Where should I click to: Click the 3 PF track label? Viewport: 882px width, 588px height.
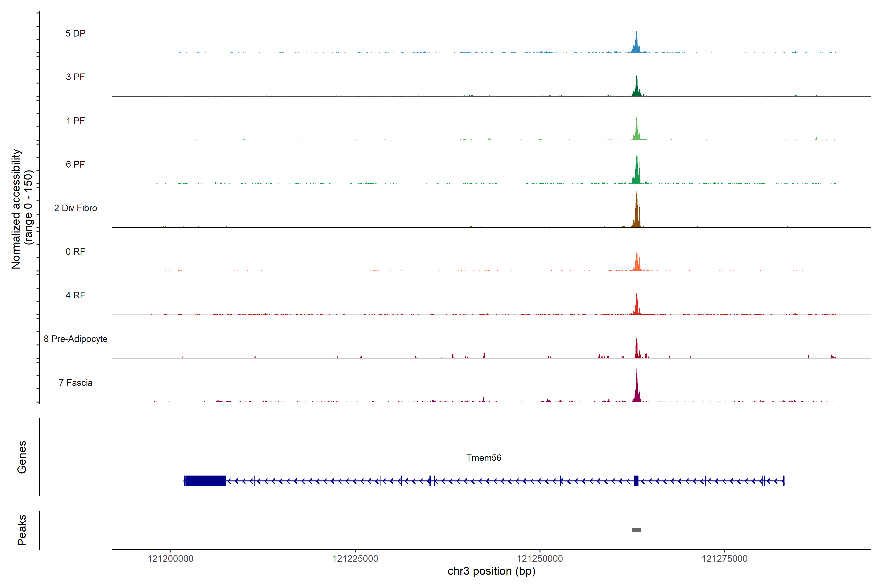(x=75, y=77)
